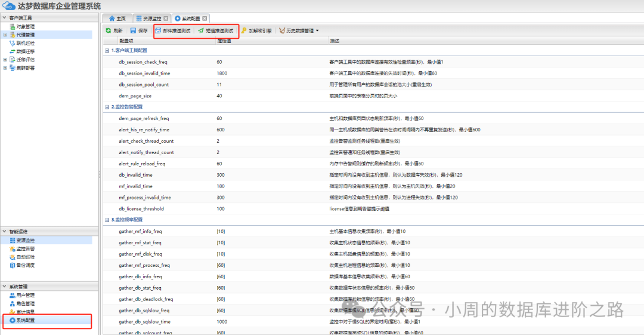Open 审计信息 under 系统管理
Image resolution: width=644 pixels, height=335 pixels.
point(26,312)
